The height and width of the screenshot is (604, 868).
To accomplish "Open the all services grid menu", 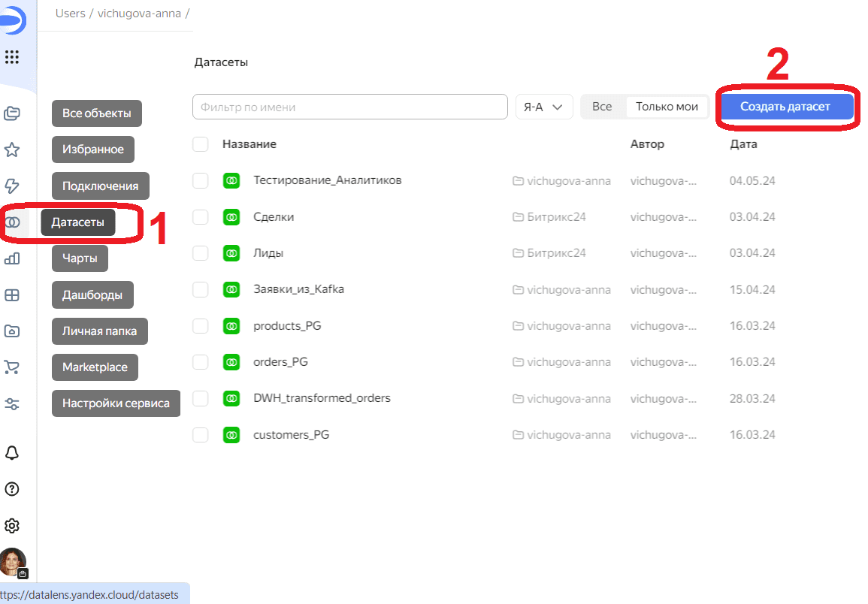I will [11, 56].
